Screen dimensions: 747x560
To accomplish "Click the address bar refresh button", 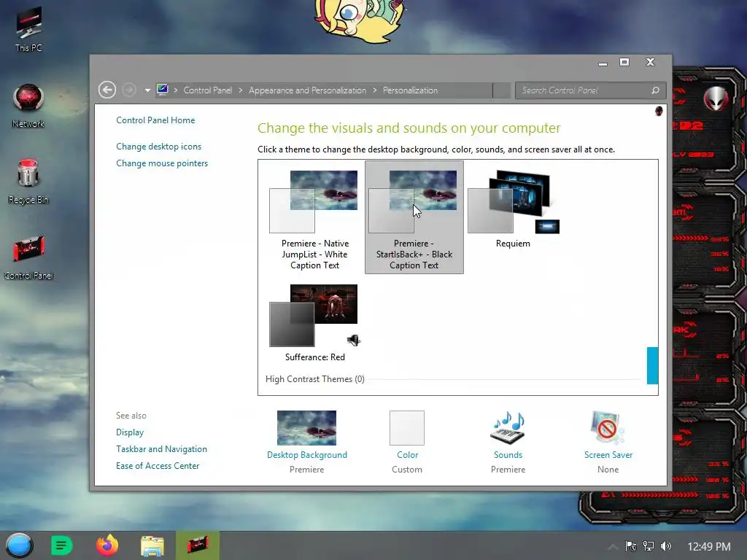I will coord(502,90).
